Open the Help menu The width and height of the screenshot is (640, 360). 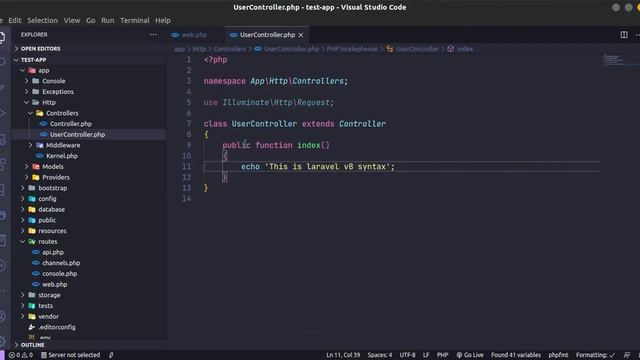pyautogui.click(x=163, y=20)
